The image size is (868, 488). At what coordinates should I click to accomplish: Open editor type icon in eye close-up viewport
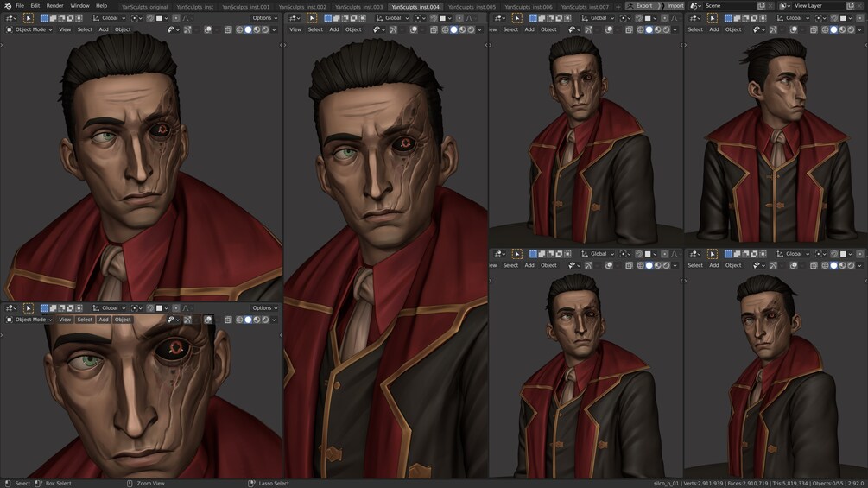point(11,307)
